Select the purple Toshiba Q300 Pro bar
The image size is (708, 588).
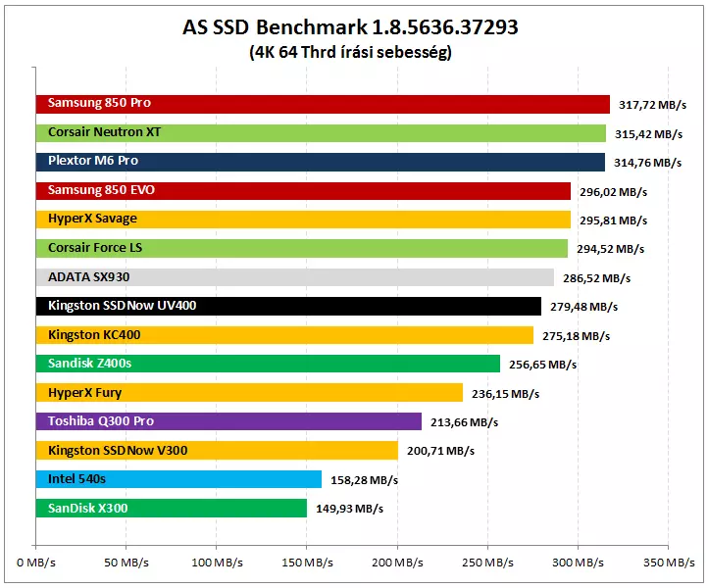(228, 421)
